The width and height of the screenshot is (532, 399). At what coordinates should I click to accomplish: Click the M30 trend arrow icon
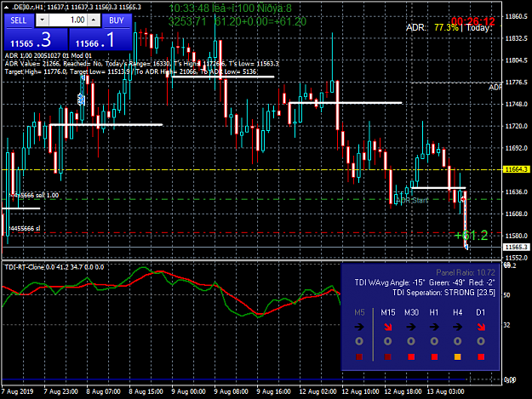(x=411, y=327)
